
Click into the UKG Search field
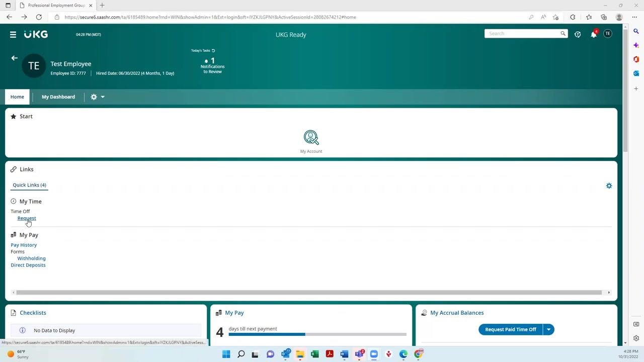521,34
